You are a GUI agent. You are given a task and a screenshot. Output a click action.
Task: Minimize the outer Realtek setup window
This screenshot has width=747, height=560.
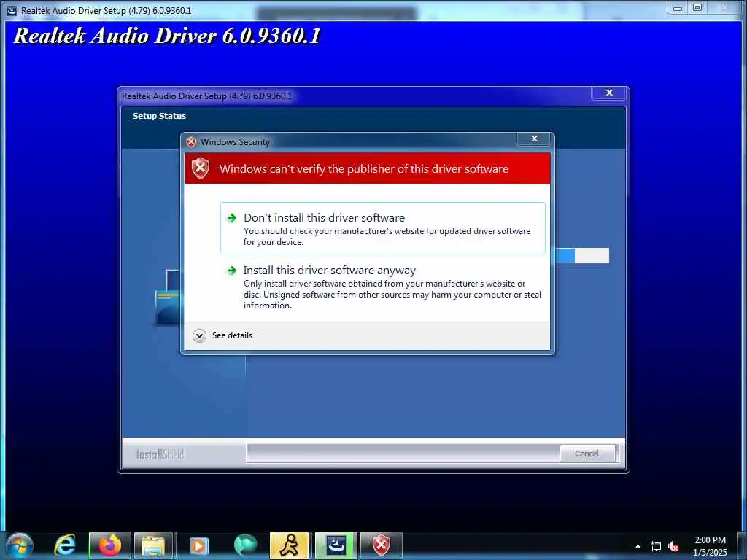click(678, 7)
